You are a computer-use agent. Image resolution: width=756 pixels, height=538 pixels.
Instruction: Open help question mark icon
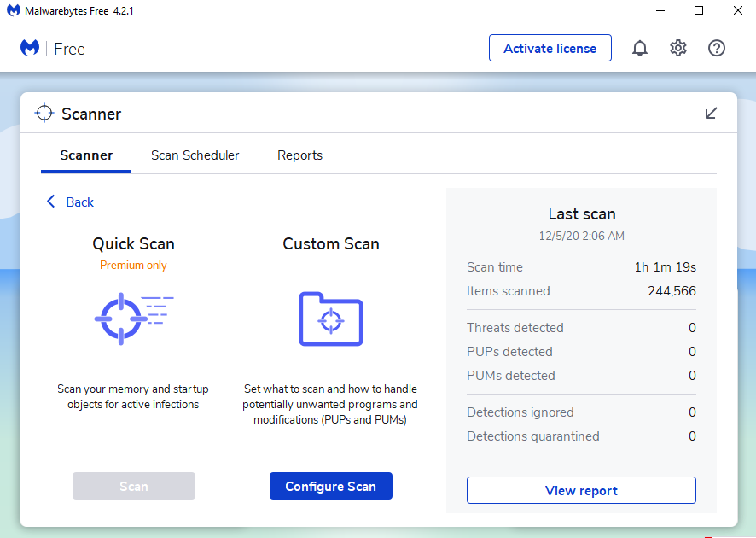pos(717,49)
